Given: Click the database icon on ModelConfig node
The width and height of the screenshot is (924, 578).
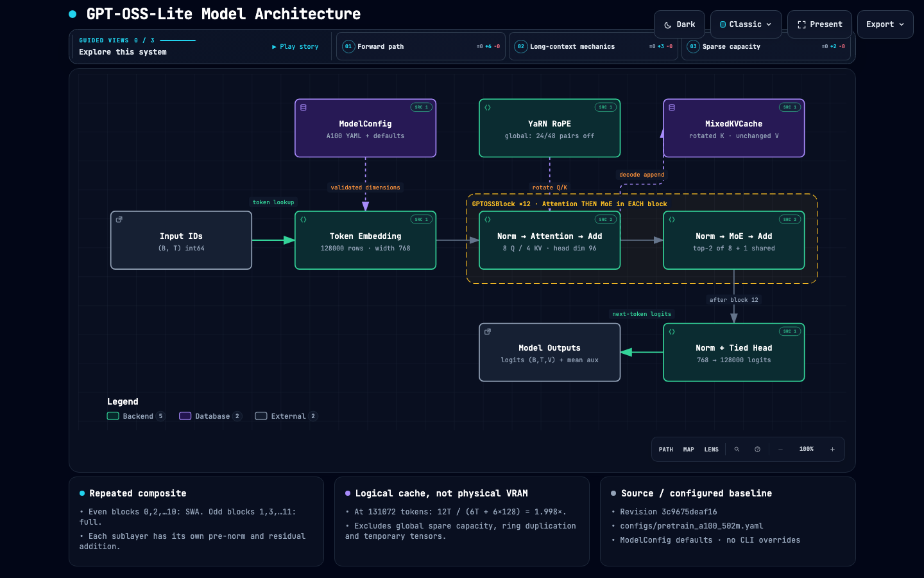Looking at the screenshot, I should 304,107.
